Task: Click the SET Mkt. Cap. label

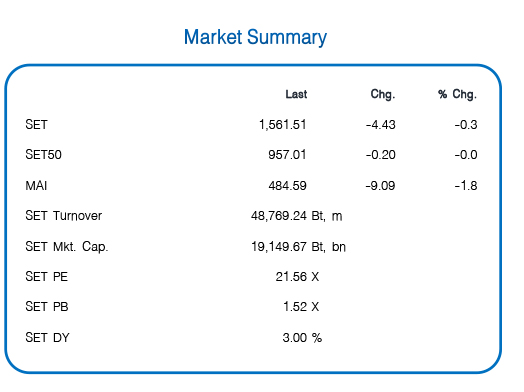Action: [x=67, y=247]
